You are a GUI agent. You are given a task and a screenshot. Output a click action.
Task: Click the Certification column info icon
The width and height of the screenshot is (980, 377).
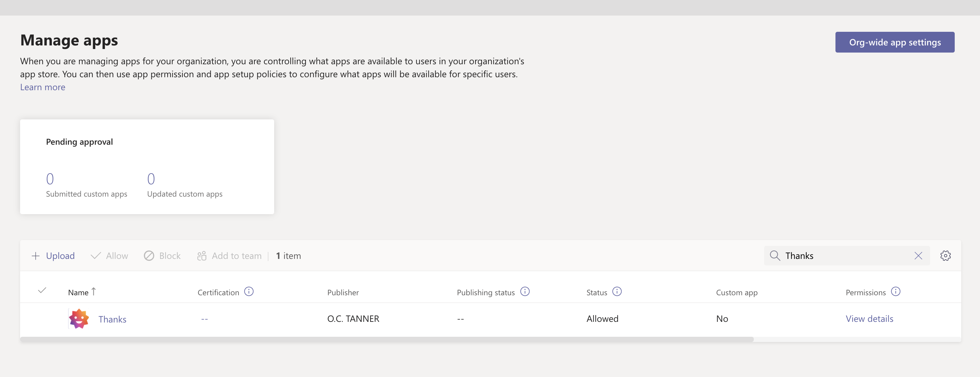click(249, 292)
